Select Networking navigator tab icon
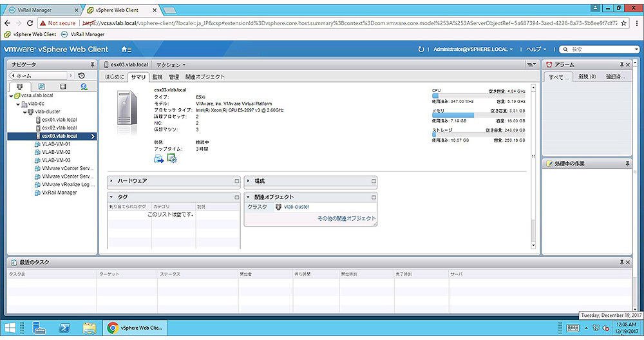The width and height of the screenshot is (644, 340). click(x=84, y=86)
